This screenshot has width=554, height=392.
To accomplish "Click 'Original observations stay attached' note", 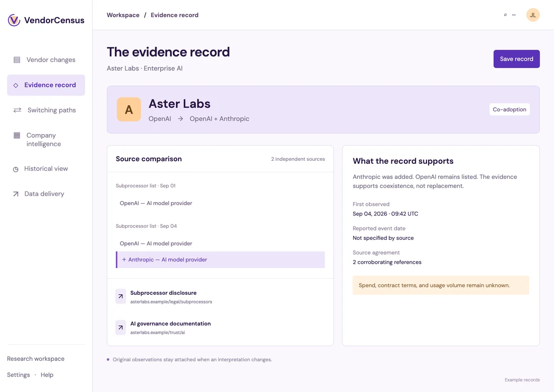I will 192,360.
